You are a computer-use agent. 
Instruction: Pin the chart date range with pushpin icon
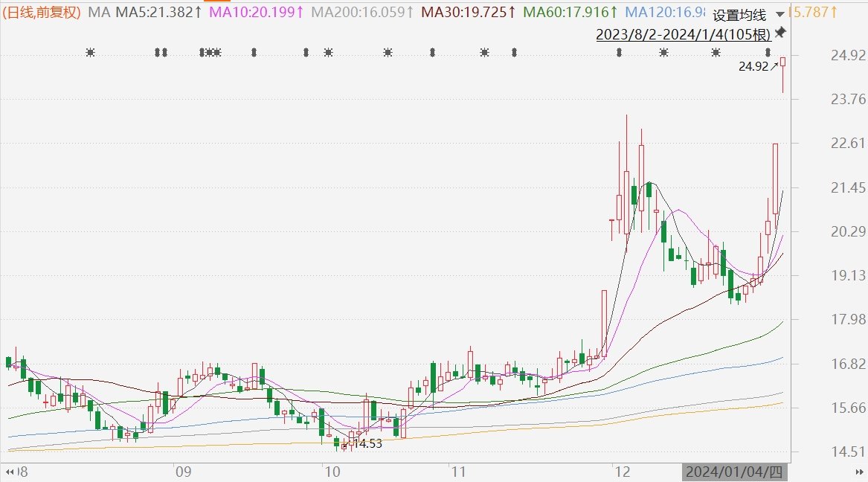click(780, 33)
